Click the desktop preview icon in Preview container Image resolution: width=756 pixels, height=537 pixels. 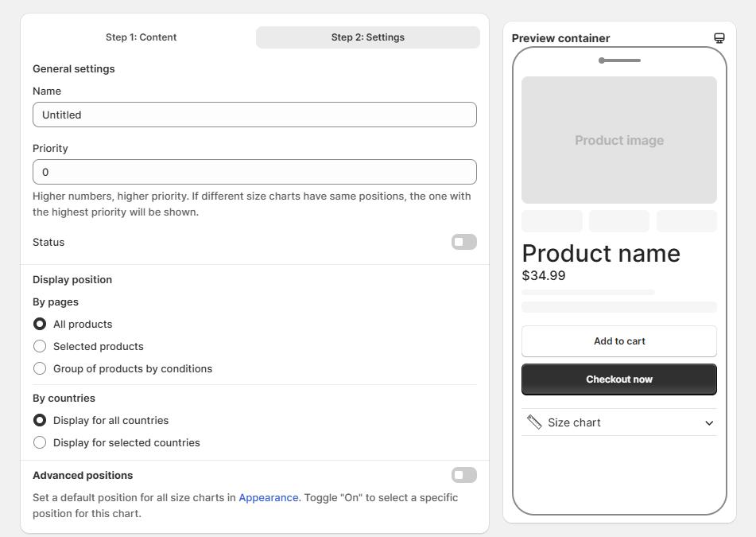[x=719, y=38]
